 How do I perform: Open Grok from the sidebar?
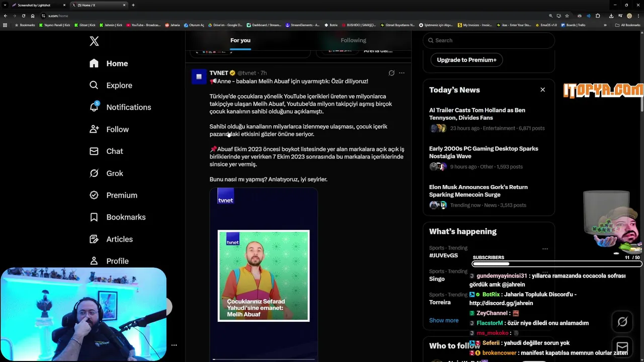pos(106,173)
